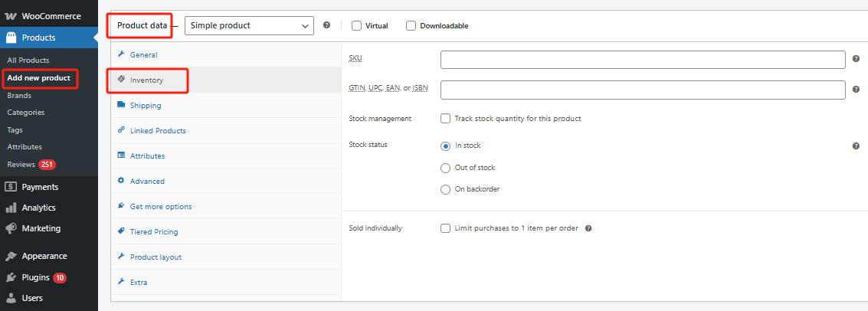Click the Attributes tab list icon
This screenshot has width=868, height=311.
pos(121,155)
